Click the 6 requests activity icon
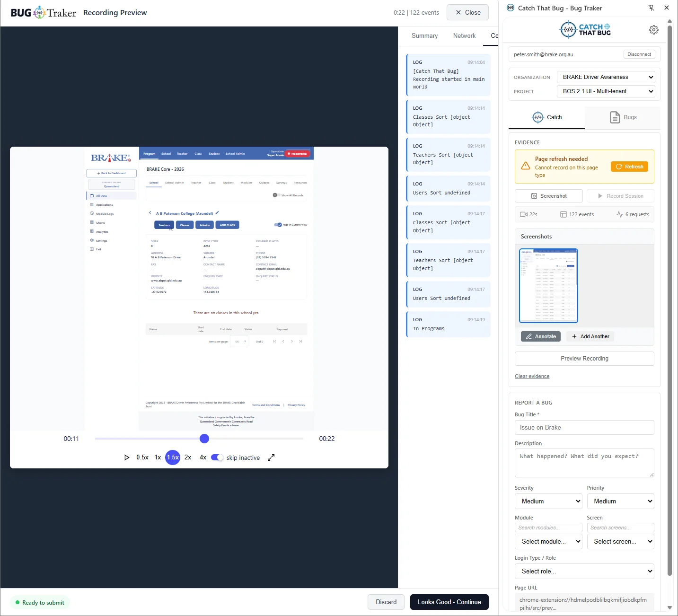The image size is (678, 616). (620, 214)
